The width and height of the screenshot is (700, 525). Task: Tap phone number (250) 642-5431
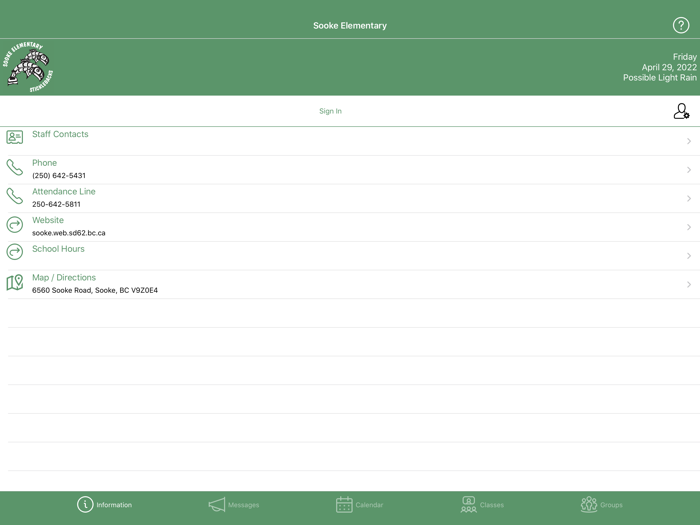59,175
